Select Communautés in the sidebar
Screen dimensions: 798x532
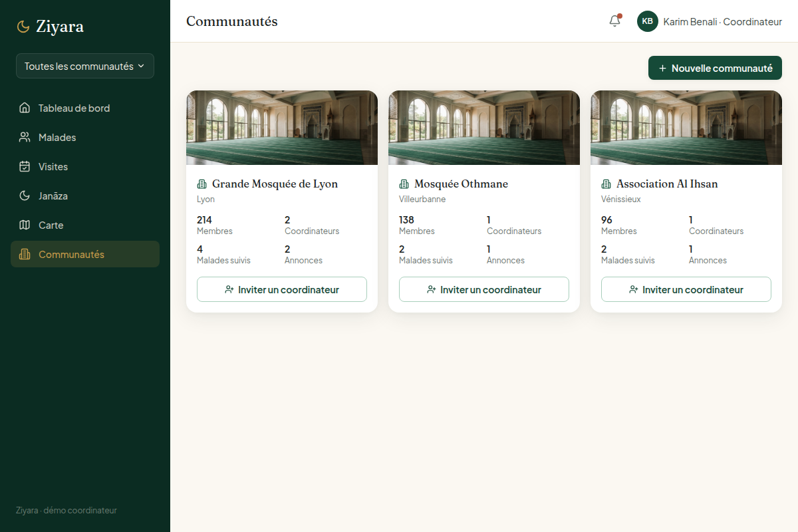pos(85,254)
